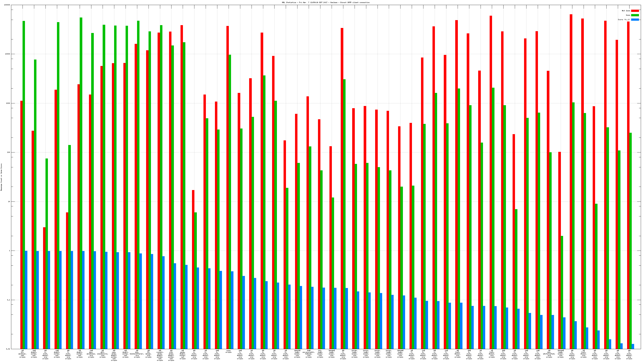Viewport: 644px width, 362px height.
Task: Click the Message Count or Spam Score axis label
Action: click(1, 177)
